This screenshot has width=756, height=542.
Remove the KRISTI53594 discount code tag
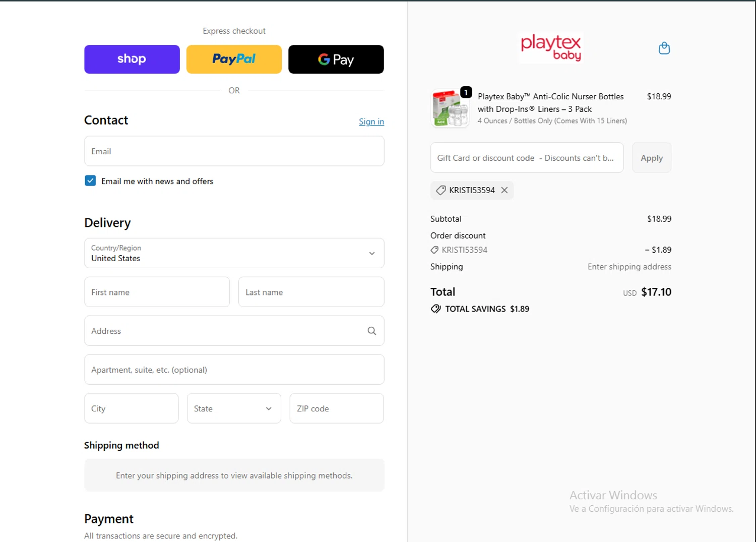[x=505, y=190]
